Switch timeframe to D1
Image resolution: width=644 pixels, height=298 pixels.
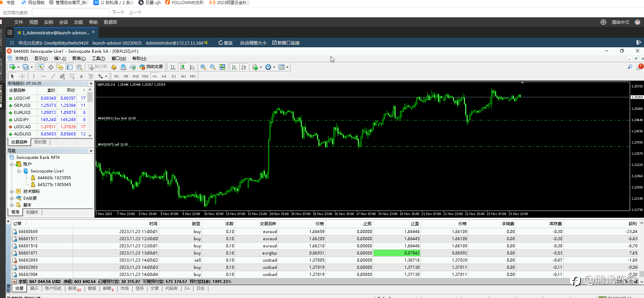(x=174, y=76)
